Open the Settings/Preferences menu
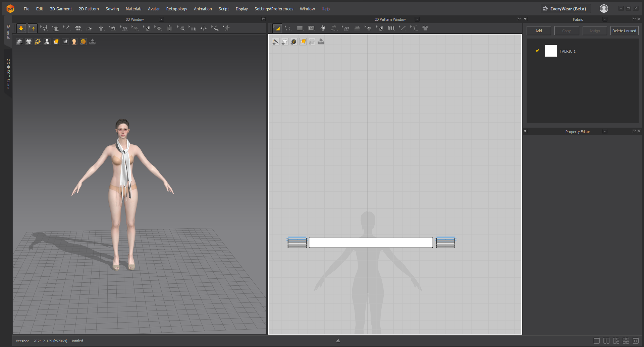The height and width of the screenshot is (347, 644). click(x=274, y=9)
